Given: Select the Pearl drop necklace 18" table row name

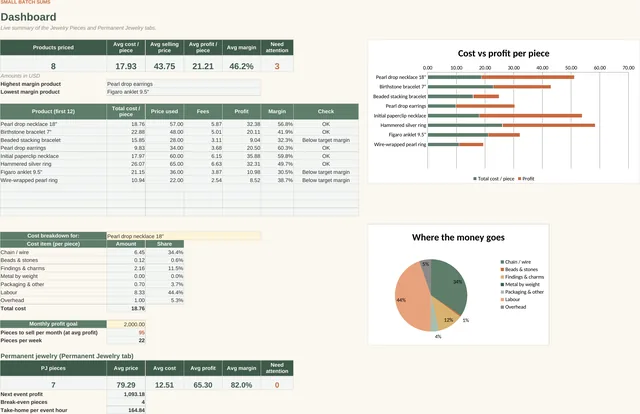Looking at the screenshot, I should 29,124.
